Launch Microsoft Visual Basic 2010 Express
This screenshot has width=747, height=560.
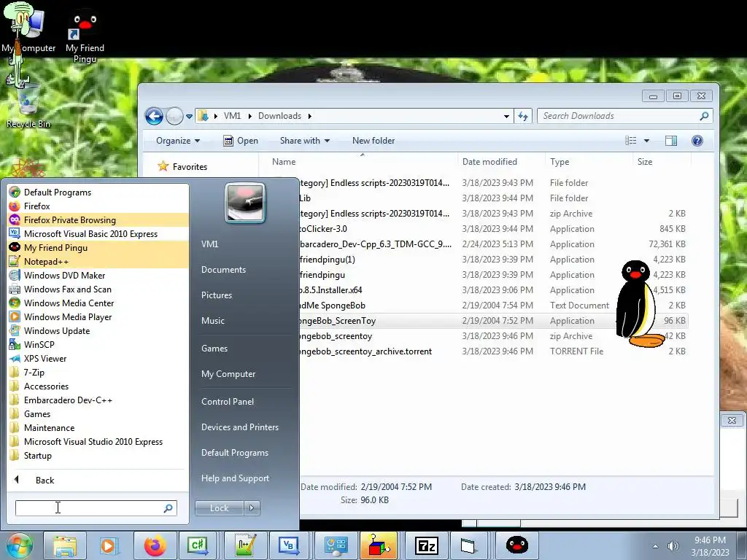(98, 234)
